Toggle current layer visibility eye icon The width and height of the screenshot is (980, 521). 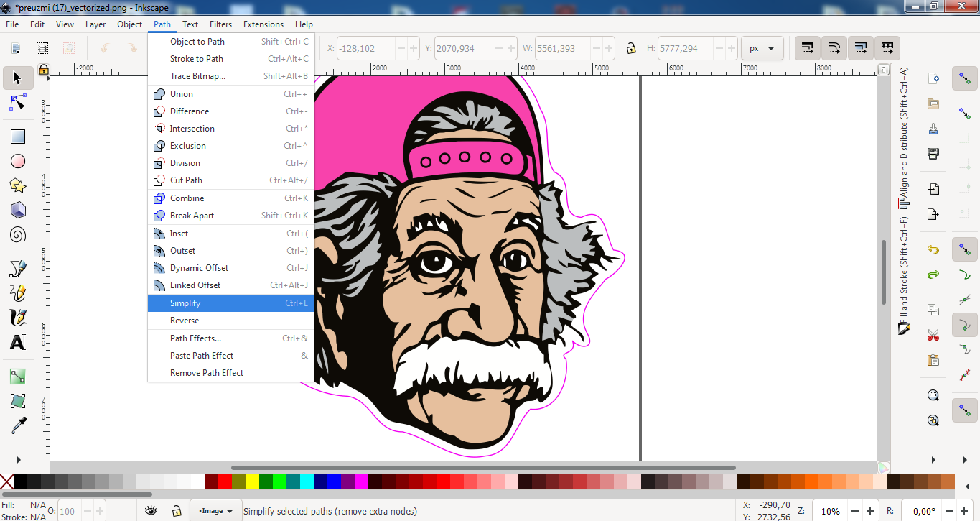[x=151, y=511]
